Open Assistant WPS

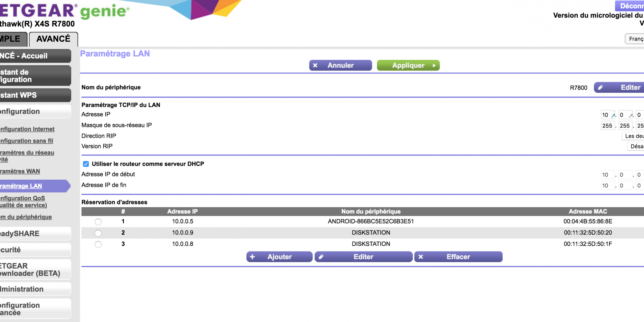click(x=35, y=95)
